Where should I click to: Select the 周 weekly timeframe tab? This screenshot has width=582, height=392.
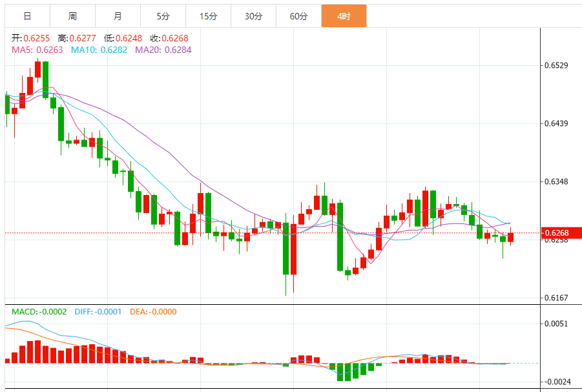[x=72, y=16]
